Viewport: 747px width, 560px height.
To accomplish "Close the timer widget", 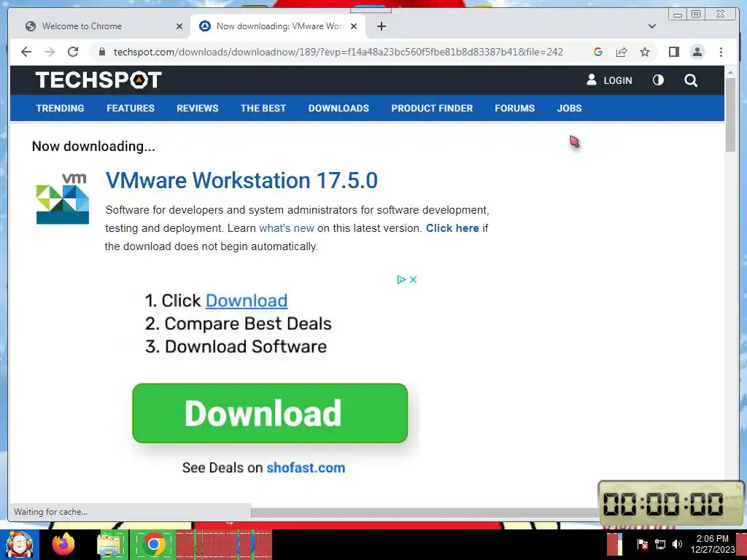I will pos(738,486).
